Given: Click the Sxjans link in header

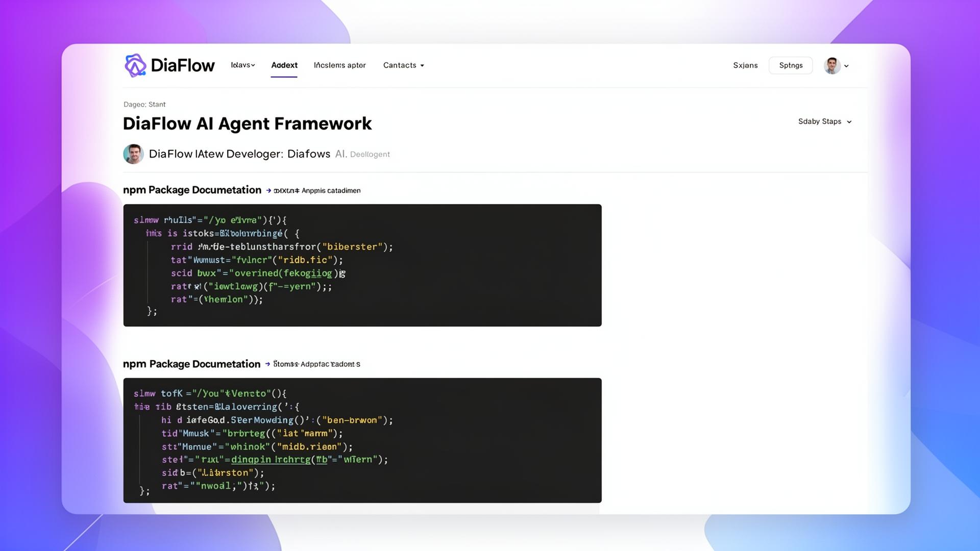Looking at the screenshot, I should pos(745,65).
